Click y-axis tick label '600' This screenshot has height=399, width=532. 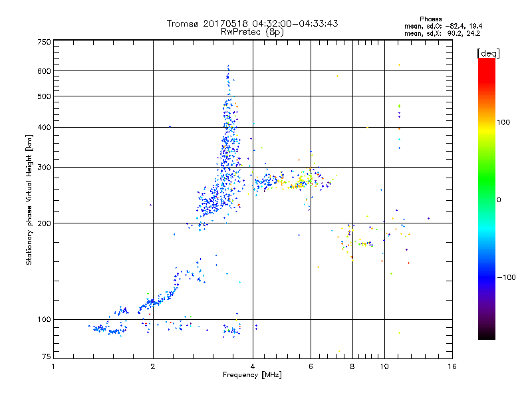coord(44,71)
